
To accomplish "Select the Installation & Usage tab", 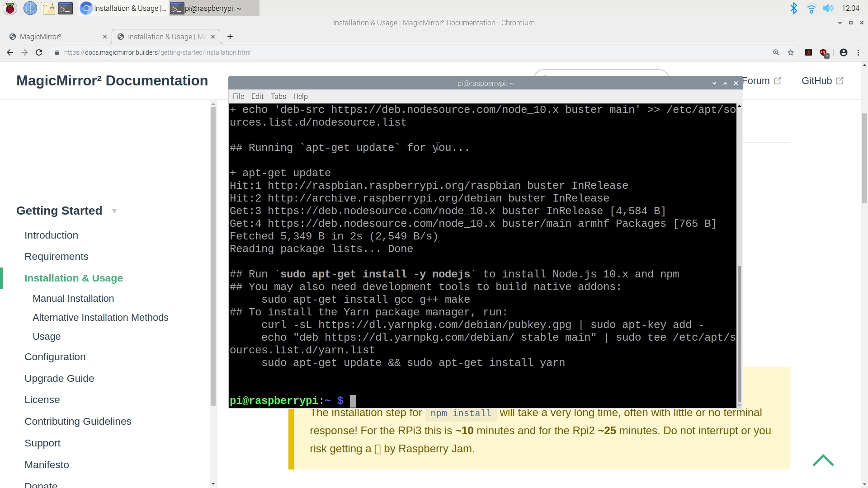I will (166, 36).
